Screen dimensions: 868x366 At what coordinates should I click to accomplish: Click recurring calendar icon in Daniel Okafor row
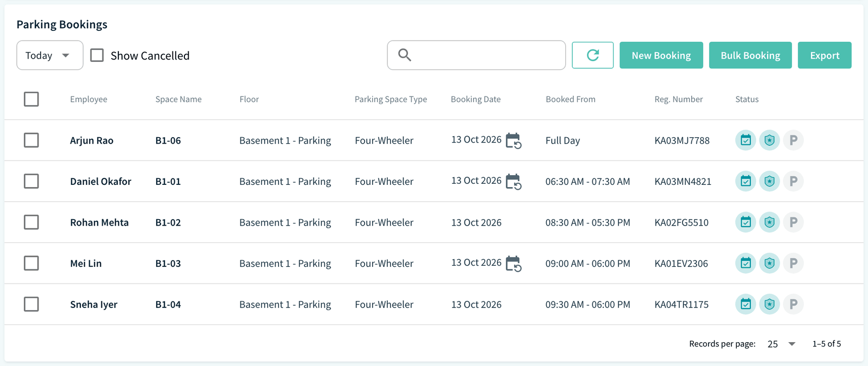pyautogui.click(x=513, y=182)
